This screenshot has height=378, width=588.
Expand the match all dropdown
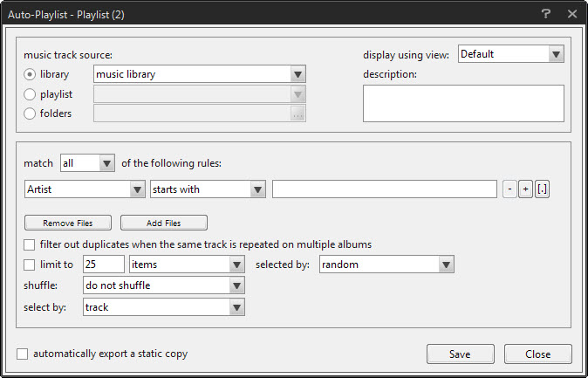click(87, 163)
